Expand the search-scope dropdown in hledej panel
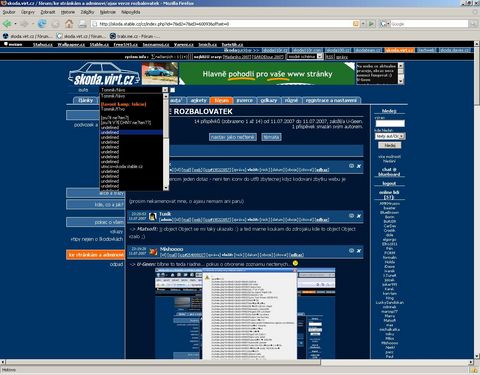This screenshot has height=375, width=480. point(390,136)
